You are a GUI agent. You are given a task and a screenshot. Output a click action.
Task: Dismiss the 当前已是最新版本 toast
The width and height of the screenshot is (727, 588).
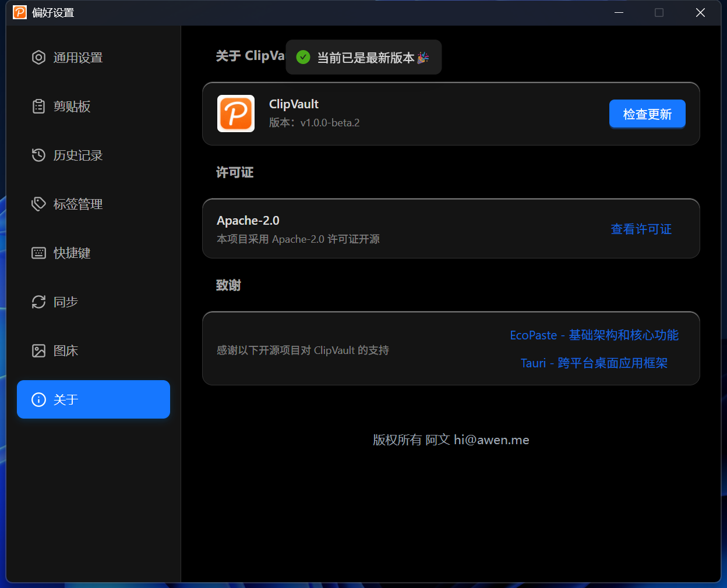(x=363, y=57)
